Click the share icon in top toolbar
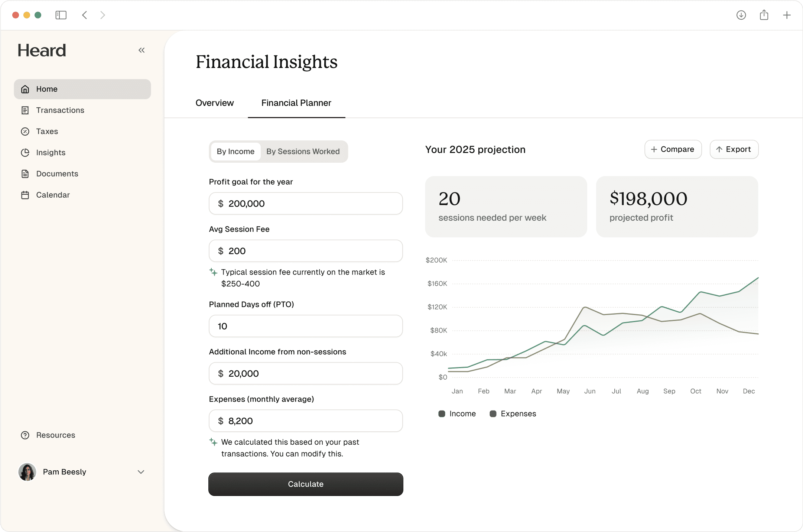 coord(764,15)
